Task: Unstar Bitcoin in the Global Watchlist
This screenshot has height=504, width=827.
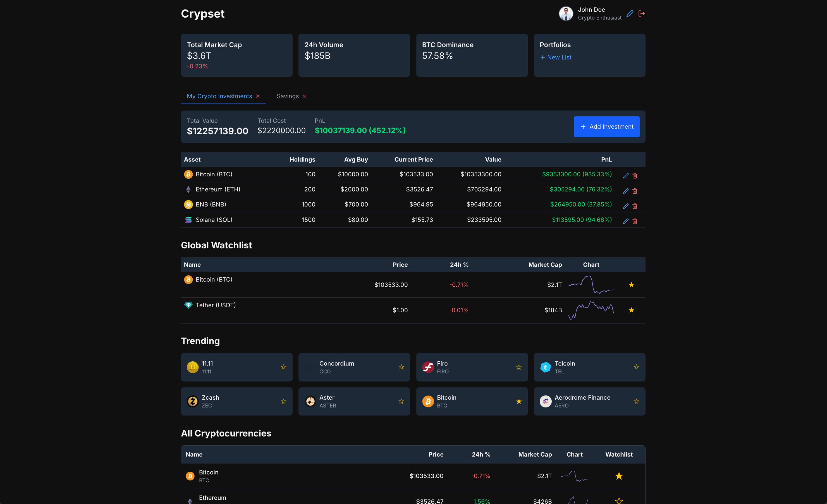Action: [x=632, y=285]
